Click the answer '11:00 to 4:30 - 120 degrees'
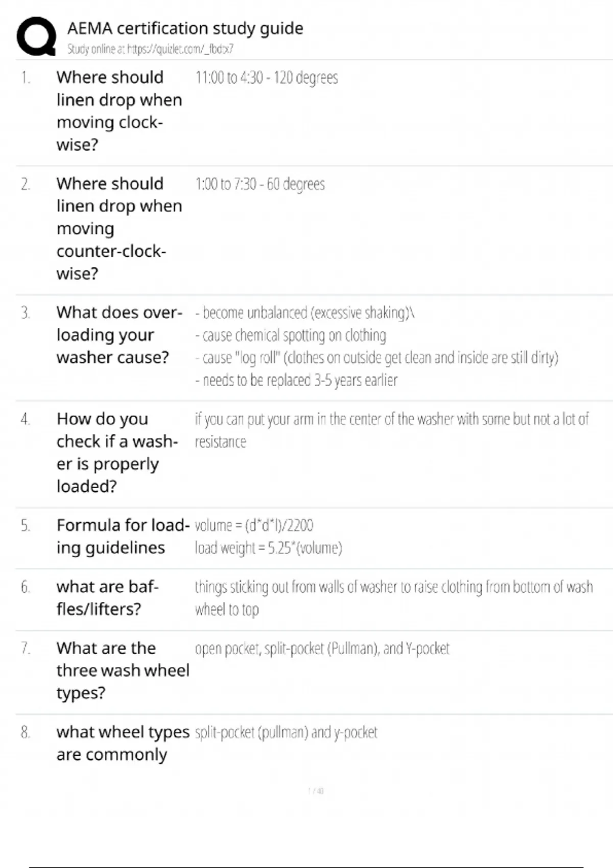This screenshot has height=868, width=613. [x=266, y=78]
